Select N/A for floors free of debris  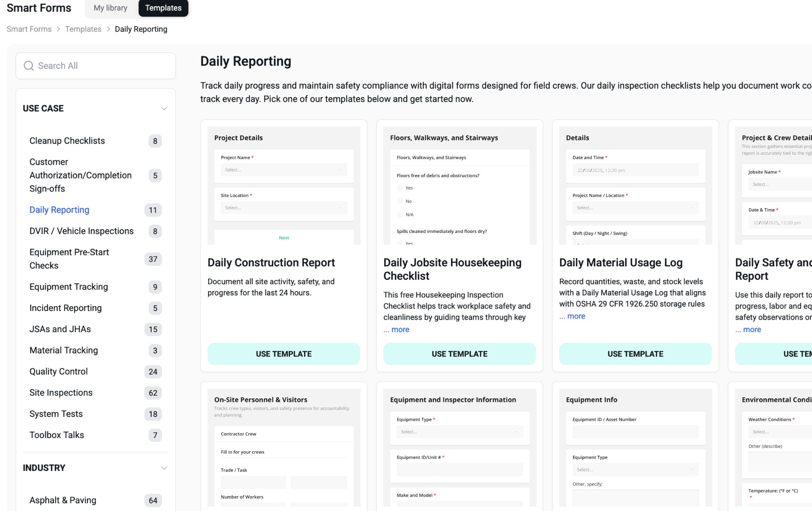point(400,215)
